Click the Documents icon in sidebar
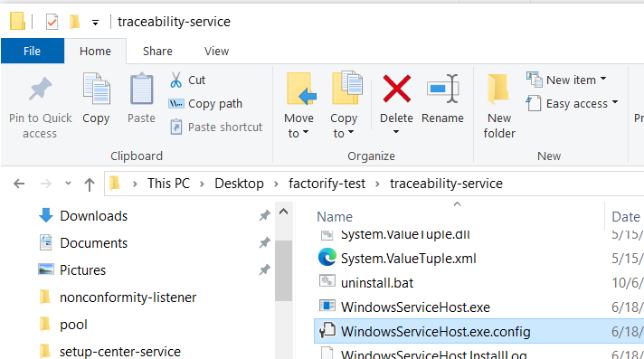644x359 pixels. tap(45, 242)
